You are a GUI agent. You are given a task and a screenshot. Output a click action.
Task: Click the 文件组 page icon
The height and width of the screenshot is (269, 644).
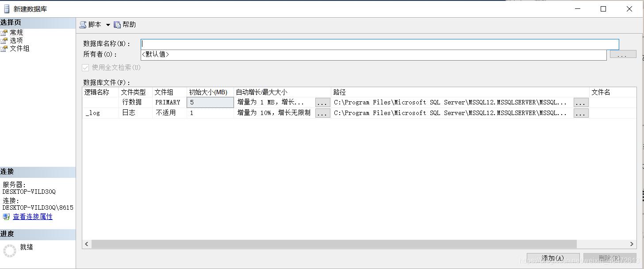pos(7,48)
